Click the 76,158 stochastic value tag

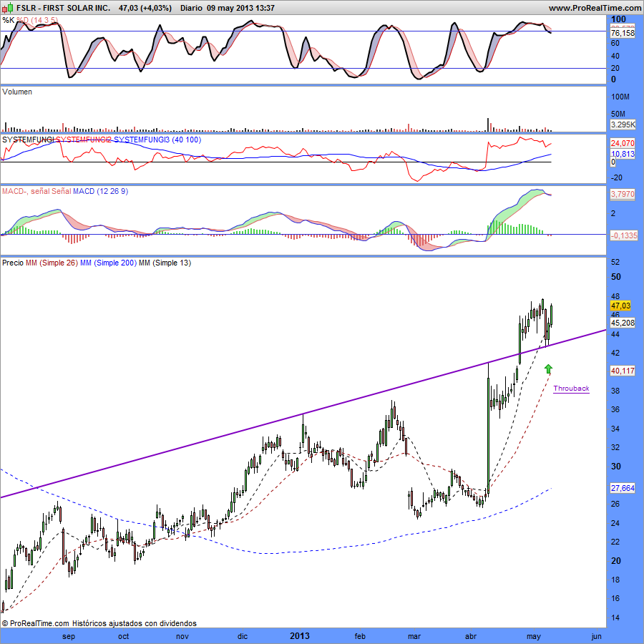click(x=623, y=33)
